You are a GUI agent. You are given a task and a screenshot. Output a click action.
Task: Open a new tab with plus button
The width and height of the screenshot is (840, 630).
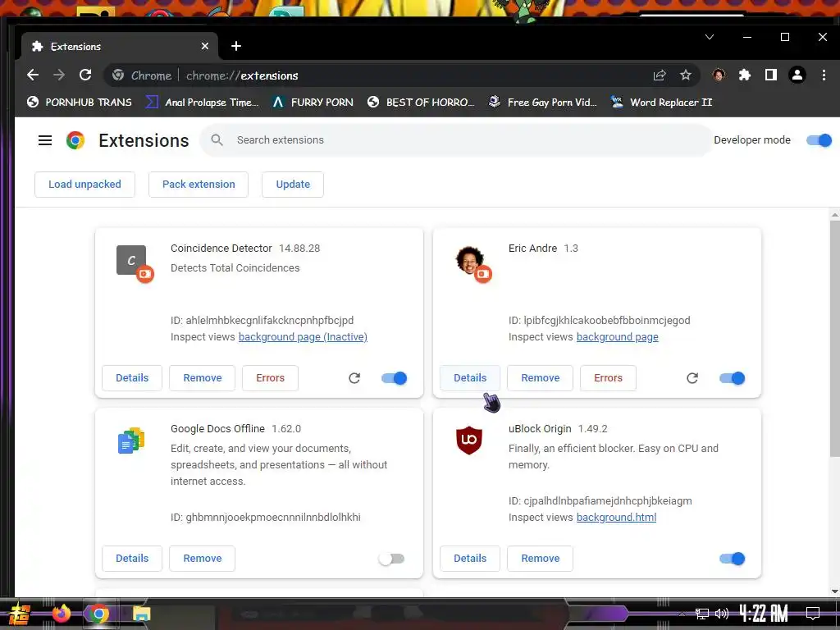[x=236, y=46]
